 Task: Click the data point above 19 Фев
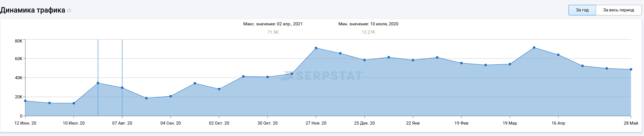[x=461, y=63]
